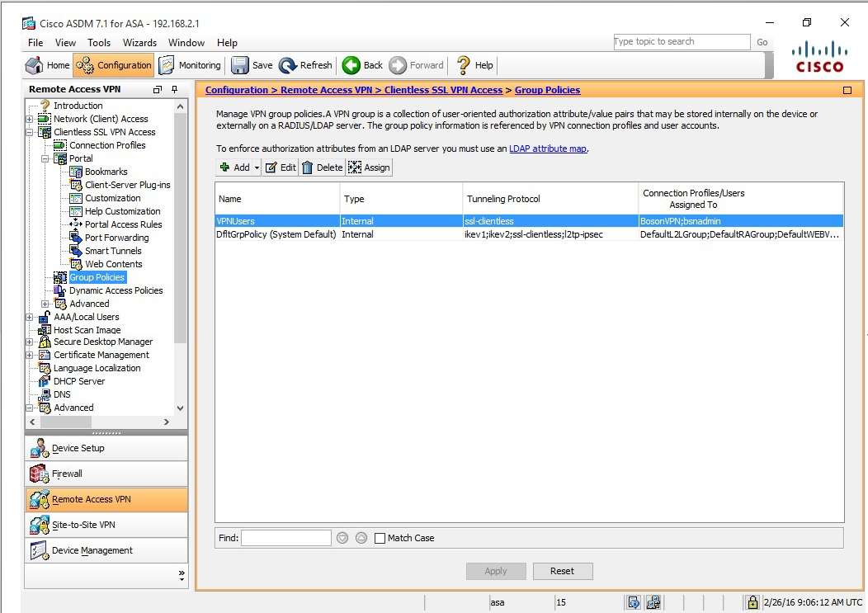
Task: Open Portal Access Rules item
Action: 124,224
